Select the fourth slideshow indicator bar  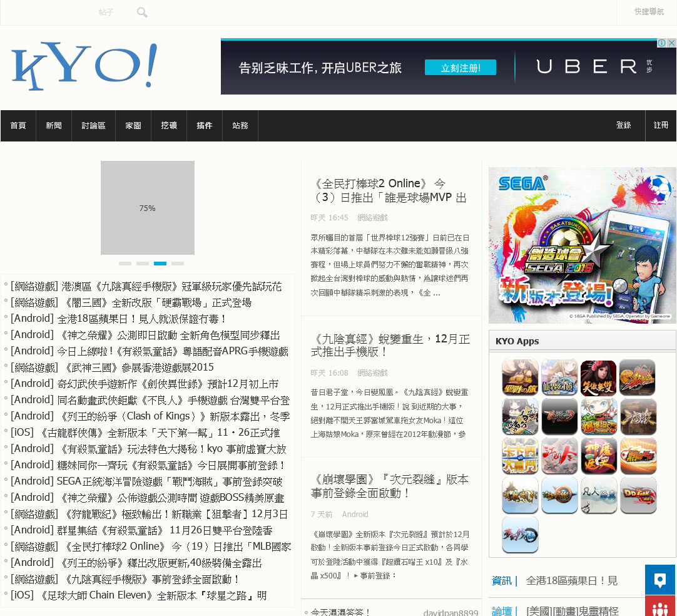(178, 264)
